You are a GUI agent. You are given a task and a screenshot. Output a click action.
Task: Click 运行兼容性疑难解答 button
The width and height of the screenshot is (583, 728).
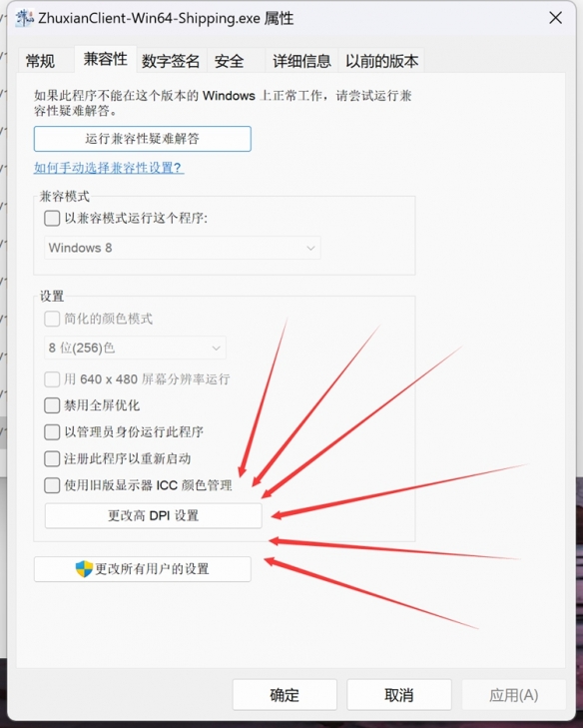click(143, 139)
